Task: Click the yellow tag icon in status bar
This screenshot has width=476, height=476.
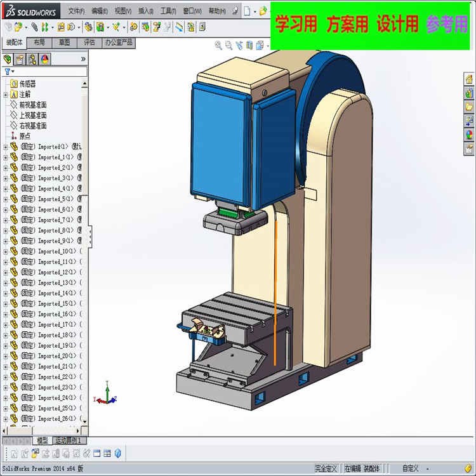Action: pyautogui.click(x=468, y=468)
